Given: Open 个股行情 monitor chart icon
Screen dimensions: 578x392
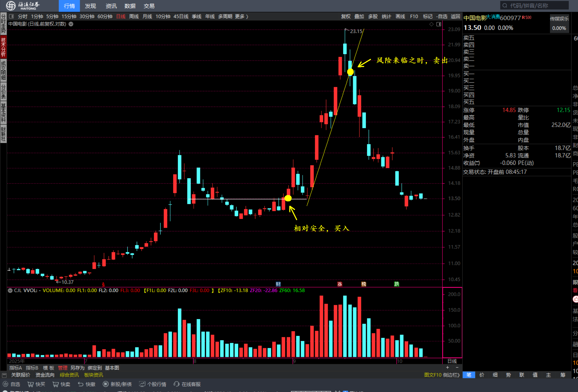Looking at the screenshot, I should tap(142, 384).
